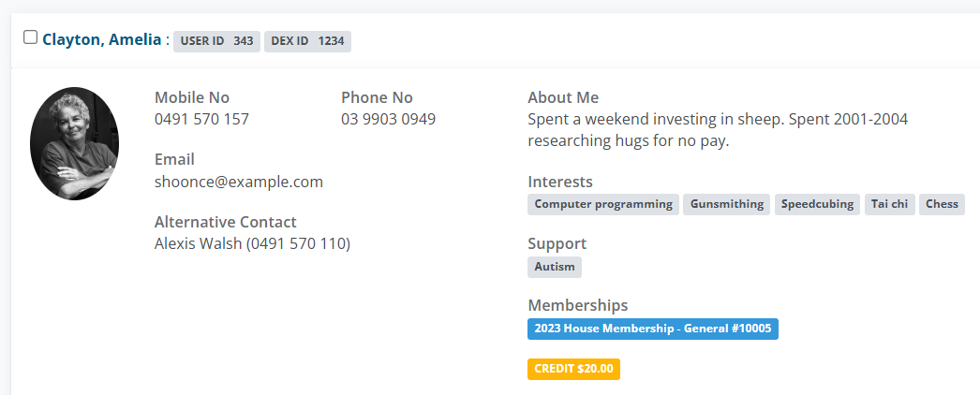Click the Memberships section heading

(577, 305)
